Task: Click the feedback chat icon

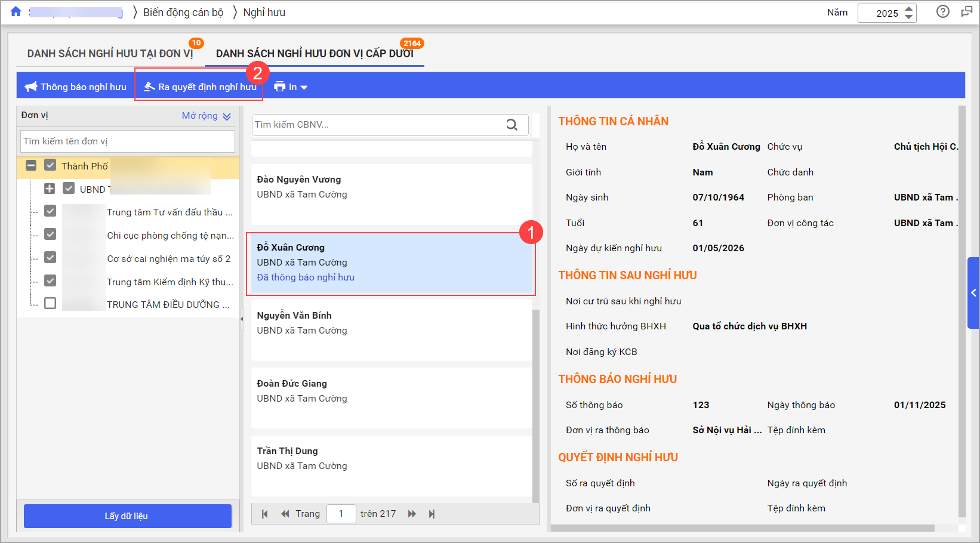Action: 966,12
